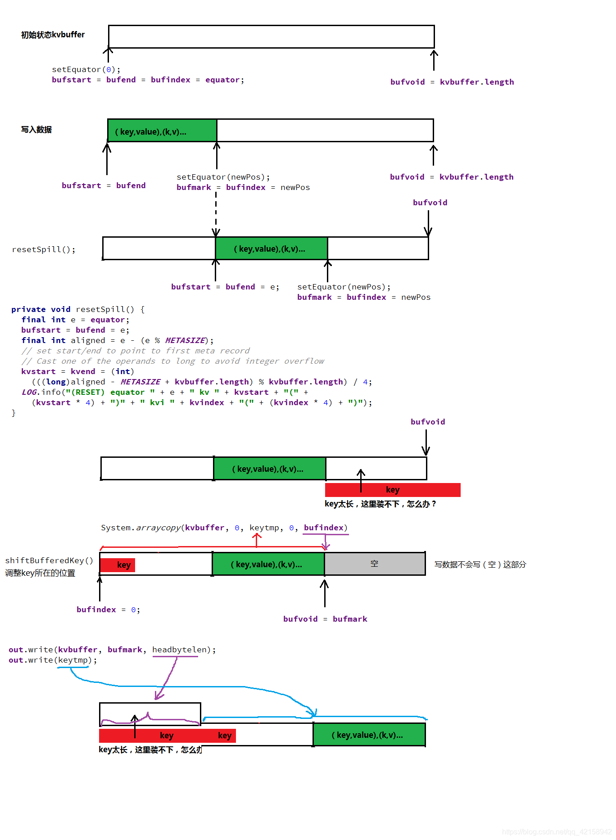The height and width of the screenshot is (840, 616).
Task: Click the small red "key" box in the shiftBufferedKey row
Action: click(118, 565)
